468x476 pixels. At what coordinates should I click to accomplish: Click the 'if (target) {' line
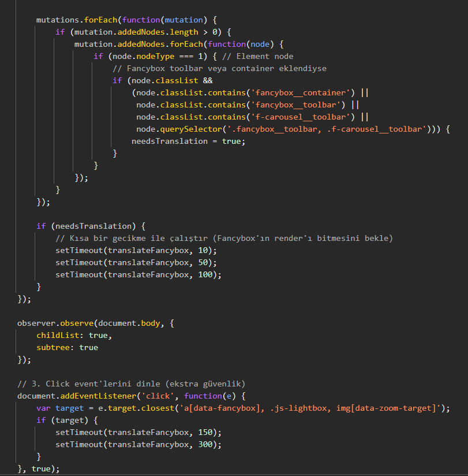(67, 421)
